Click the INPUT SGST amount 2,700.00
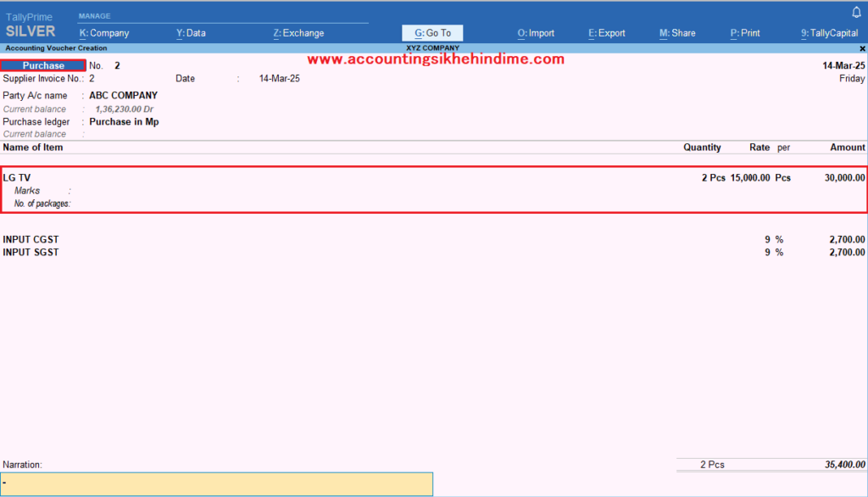Screen dimensions: 868x497 tap(847, 252)
